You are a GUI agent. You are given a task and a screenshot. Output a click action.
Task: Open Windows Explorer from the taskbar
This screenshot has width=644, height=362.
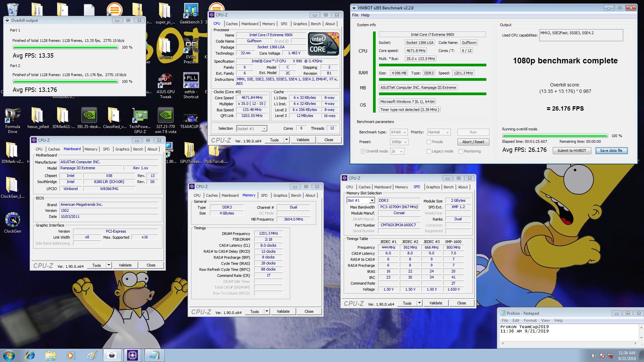tap(51, 355)
